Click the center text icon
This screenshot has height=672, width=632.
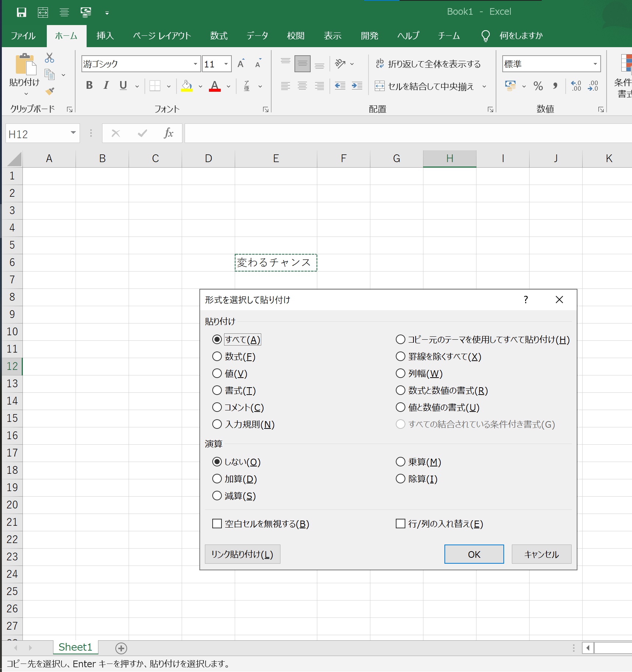(x=303, y=86)
